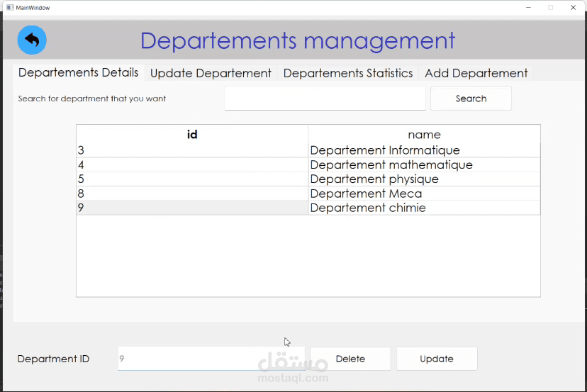The image size is (587, 392).
Task: Click the department search input field
Action: [x=325, y=99]
